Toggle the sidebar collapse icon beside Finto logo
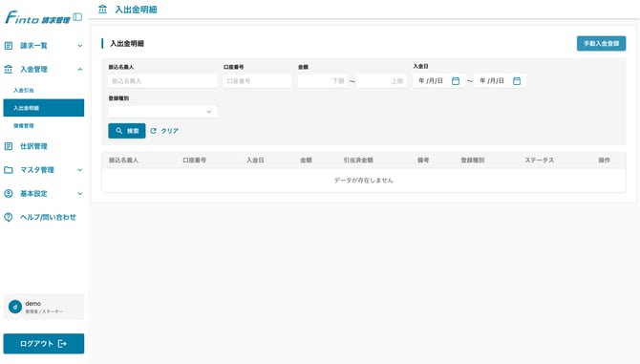The image size is (640, 364). point(77,17)
